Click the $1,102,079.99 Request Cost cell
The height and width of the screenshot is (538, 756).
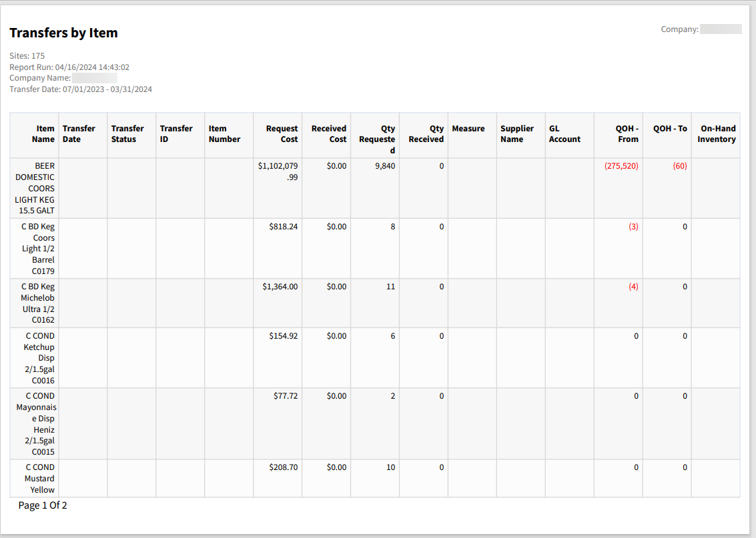(279, 171)
